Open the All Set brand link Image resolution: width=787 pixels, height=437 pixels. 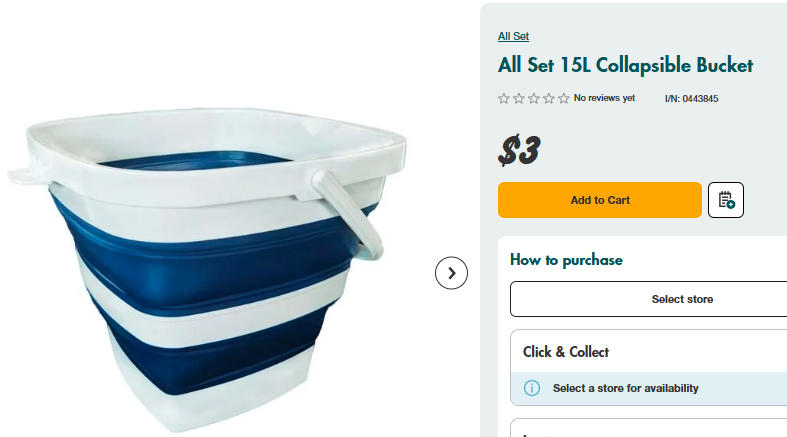(x=513, y=37)
